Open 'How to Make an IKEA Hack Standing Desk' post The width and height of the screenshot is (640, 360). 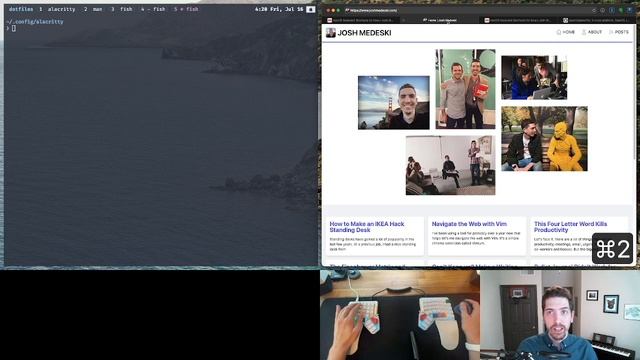[367, 227]
